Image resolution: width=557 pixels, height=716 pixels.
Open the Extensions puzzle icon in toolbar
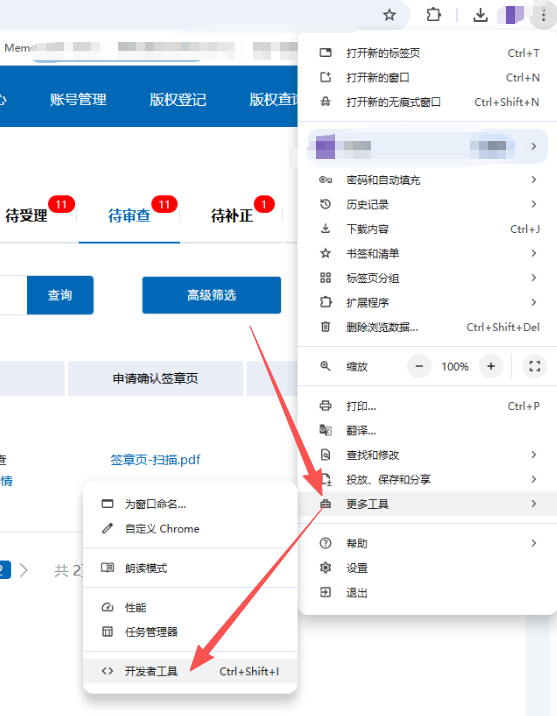point(433,15)
